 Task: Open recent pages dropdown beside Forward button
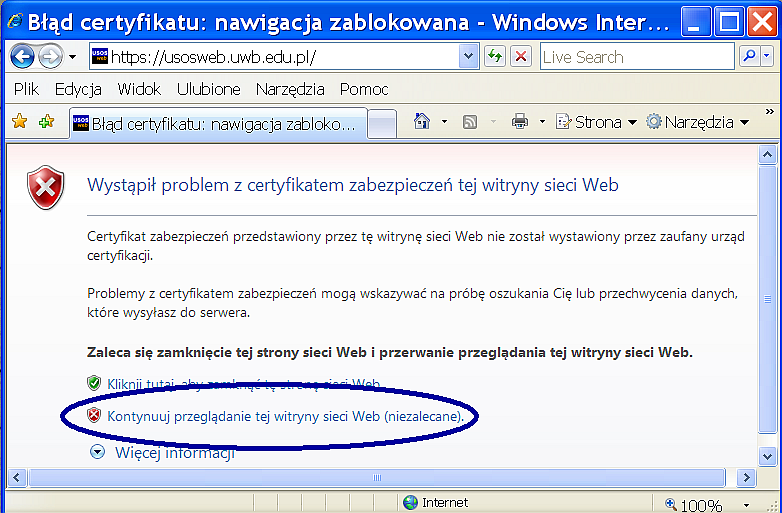pyautogui.click(x=73, y=57)
